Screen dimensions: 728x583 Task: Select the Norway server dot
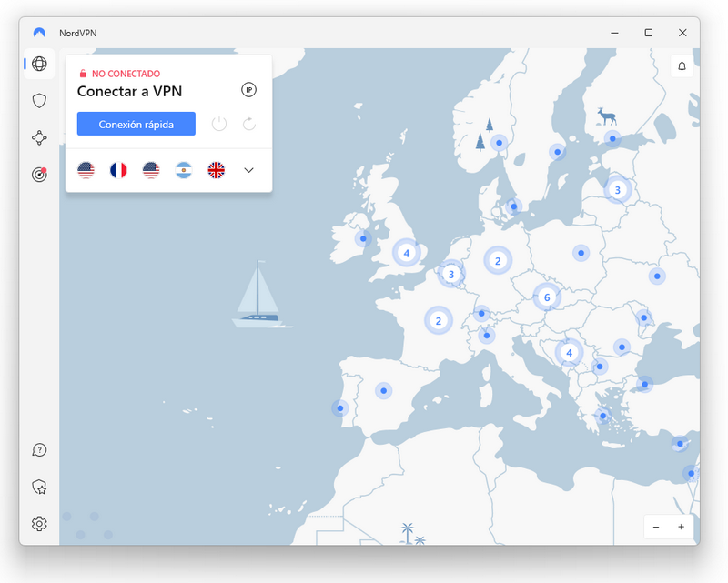pyautogui.click(x=499, y=143)
